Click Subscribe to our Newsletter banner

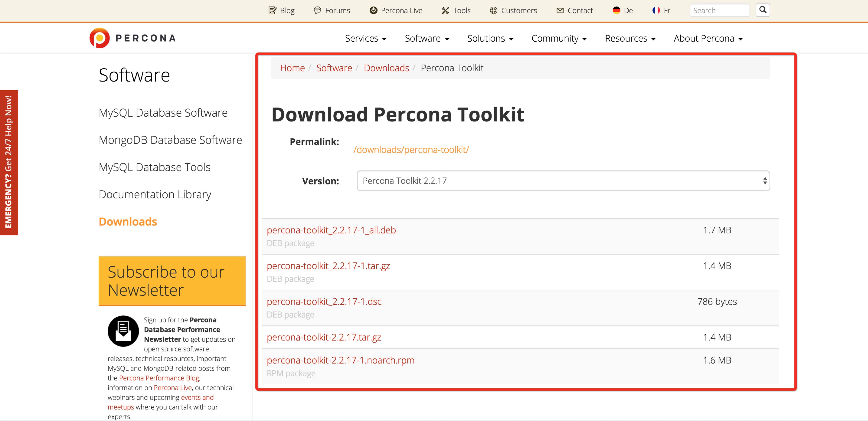point(172,281)
